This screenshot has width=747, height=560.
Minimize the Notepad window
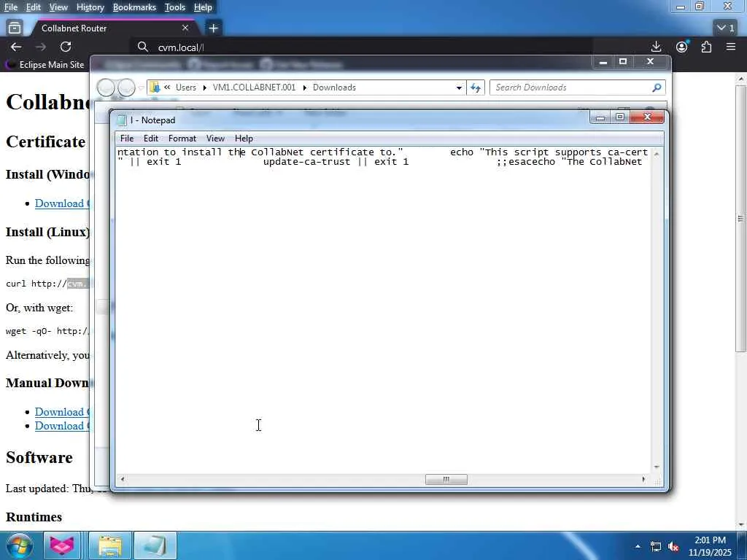pyautogui.click(x=600, y=117)
